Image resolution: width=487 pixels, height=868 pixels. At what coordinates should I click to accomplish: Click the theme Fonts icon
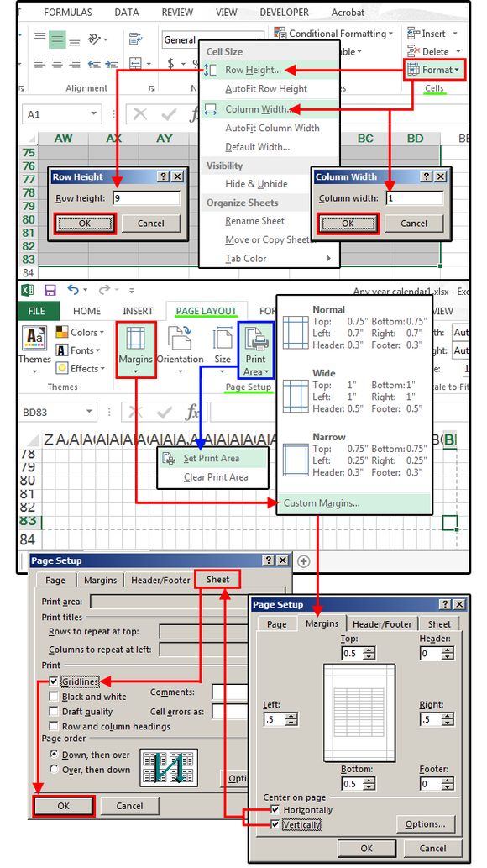61,350
